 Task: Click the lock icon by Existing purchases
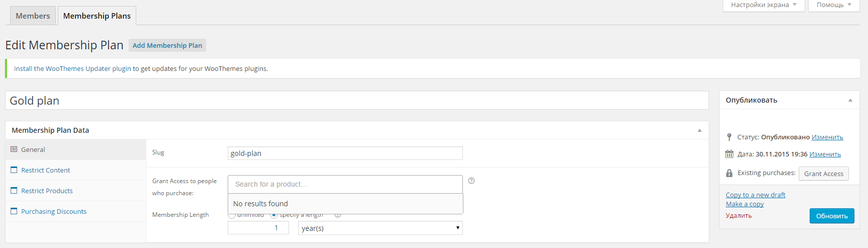(x=729, y=173)
